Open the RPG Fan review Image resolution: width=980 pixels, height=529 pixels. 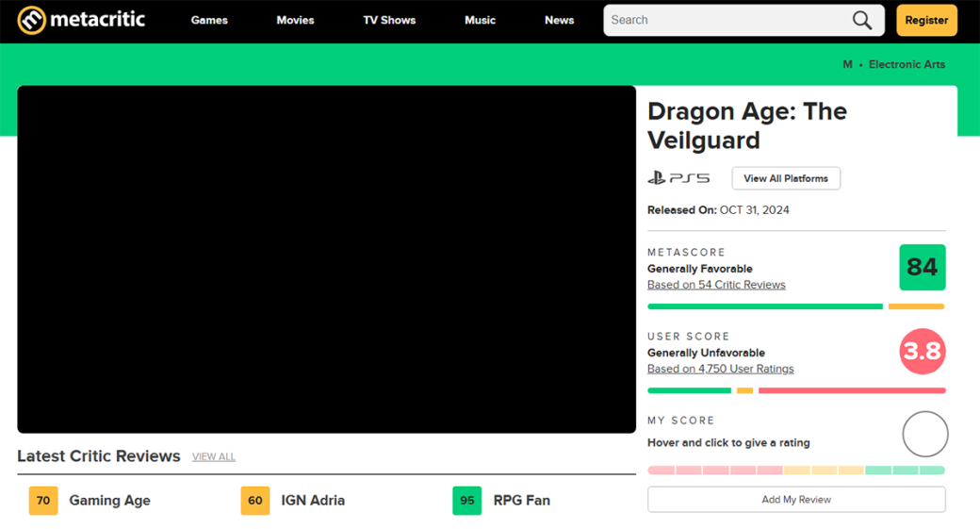point(522,500)
